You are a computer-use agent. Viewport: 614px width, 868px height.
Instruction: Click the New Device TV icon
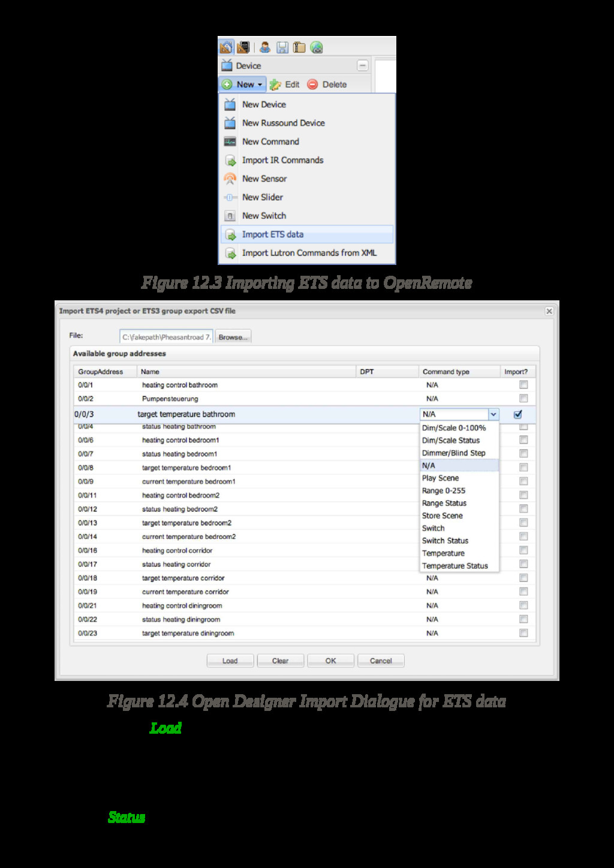(230, 104)
